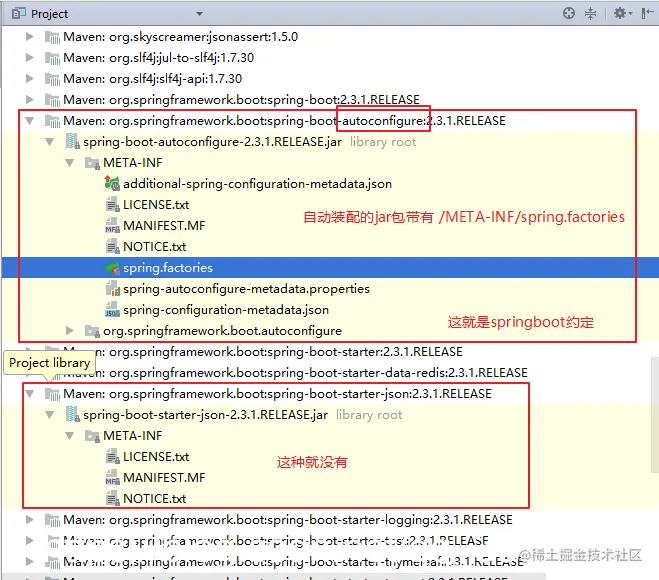Select LICENSE.txt in autoconfigure META-INF
Screen dimensions: 659x580
(156, 205)
